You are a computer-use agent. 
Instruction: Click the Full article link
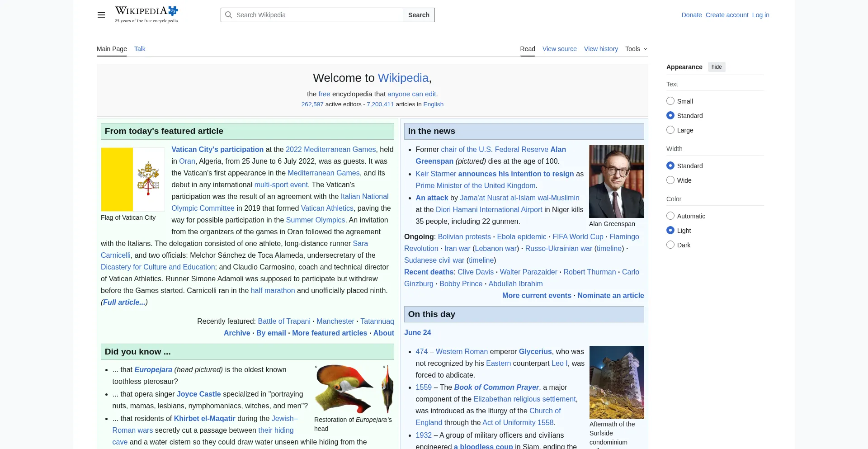click(124, 302)
